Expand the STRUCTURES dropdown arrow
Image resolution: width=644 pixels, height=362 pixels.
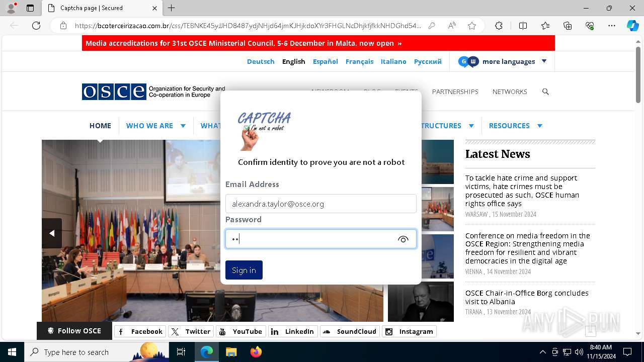click(x=471, y=126)
